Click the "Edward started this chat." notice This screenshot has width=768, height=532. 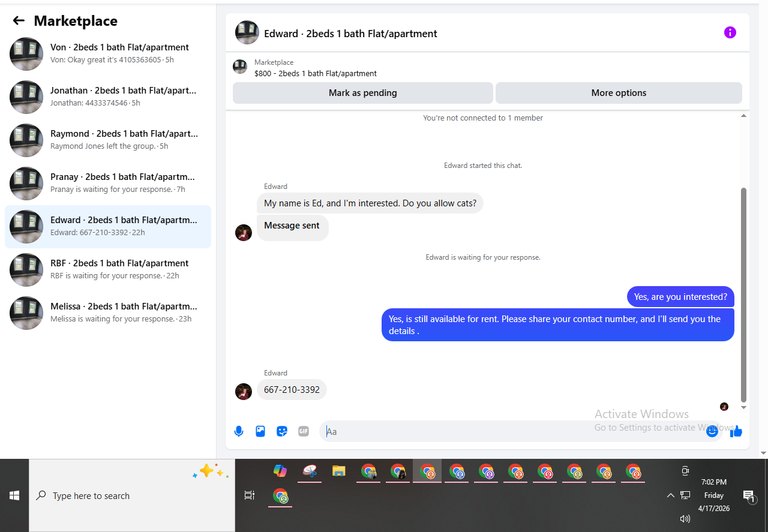pos(483,166)
